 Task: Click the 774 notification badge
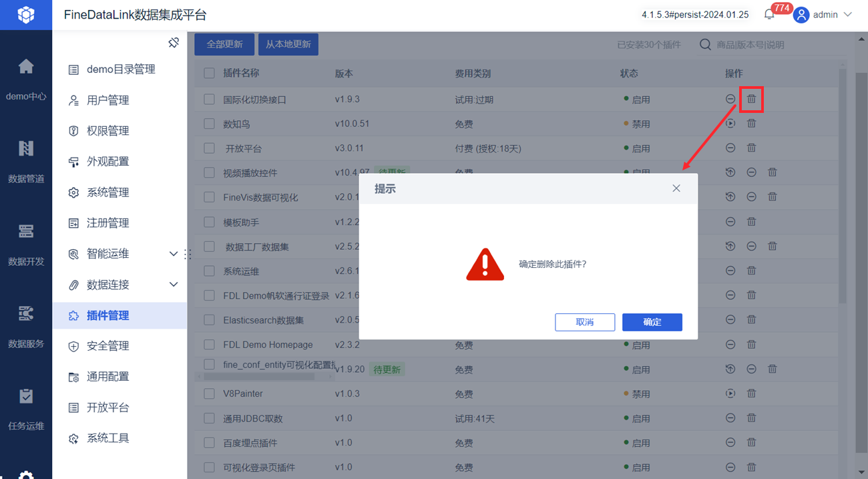(782, 8)
